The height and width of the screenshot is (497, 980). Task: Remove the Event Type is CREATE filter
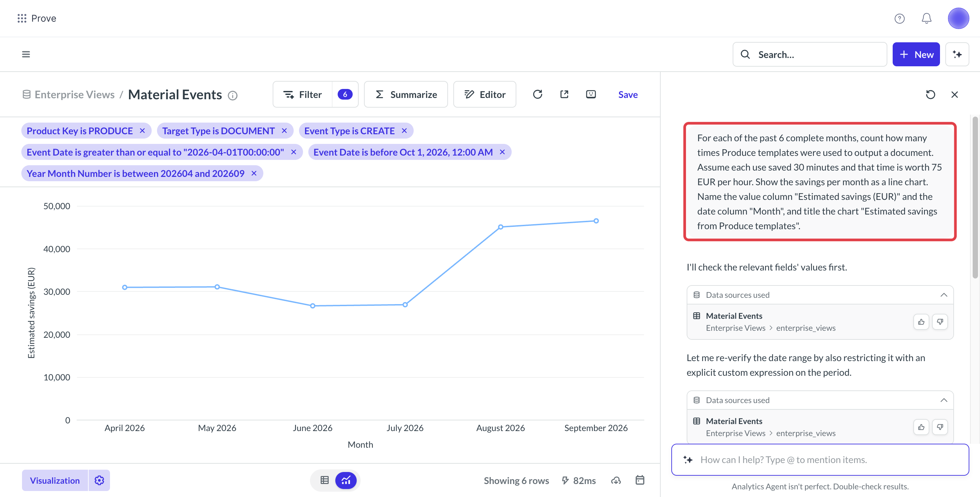click(404, 131)
